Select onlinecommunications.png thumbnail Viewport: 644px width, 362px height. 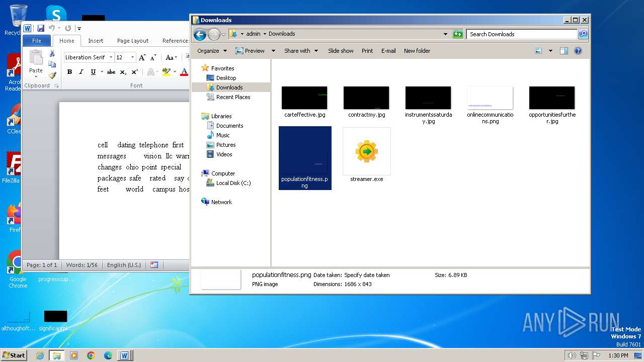click(490, 98)
